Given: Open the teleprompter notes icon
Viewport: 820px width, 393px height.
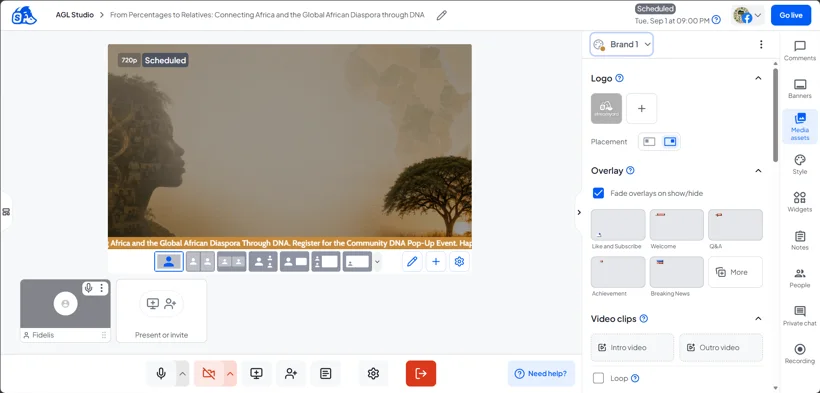Looking at the screenshot, I should [x=325, y=374].
